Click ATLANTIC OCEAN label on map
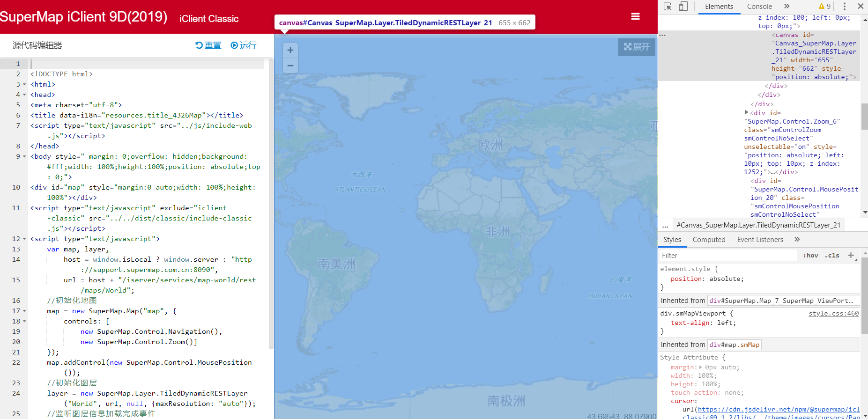Image resolution: width=868 pixels, height=419 pixels. (x=360, y=190)
